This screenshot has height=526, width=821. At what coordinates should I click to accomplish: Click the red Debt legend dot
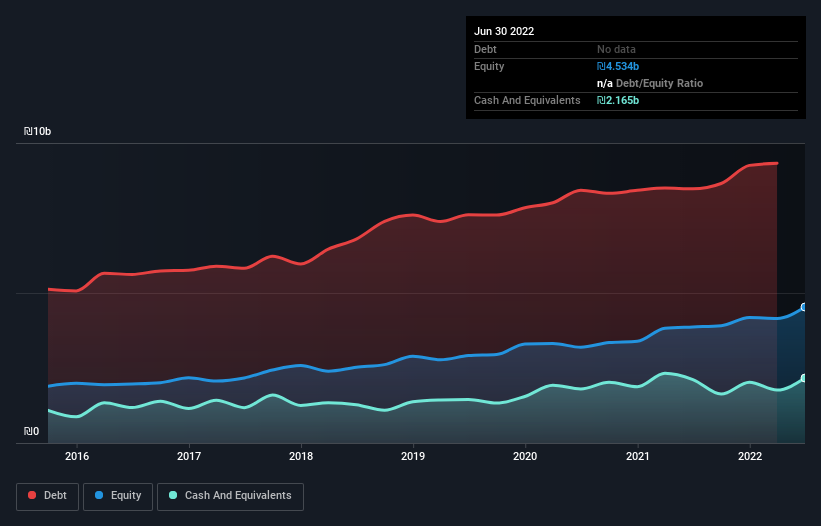tap(32, 495)
